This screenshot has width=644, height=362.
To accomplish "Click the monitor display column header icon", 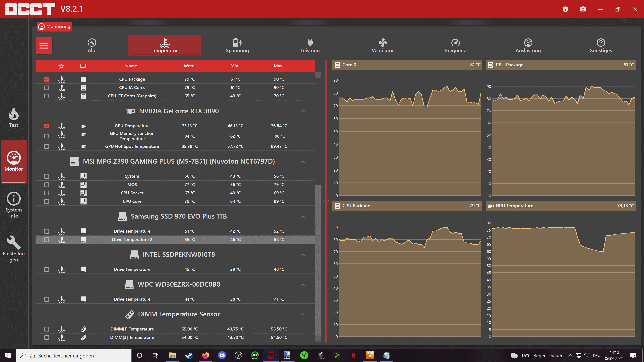I will click(83, 66).
